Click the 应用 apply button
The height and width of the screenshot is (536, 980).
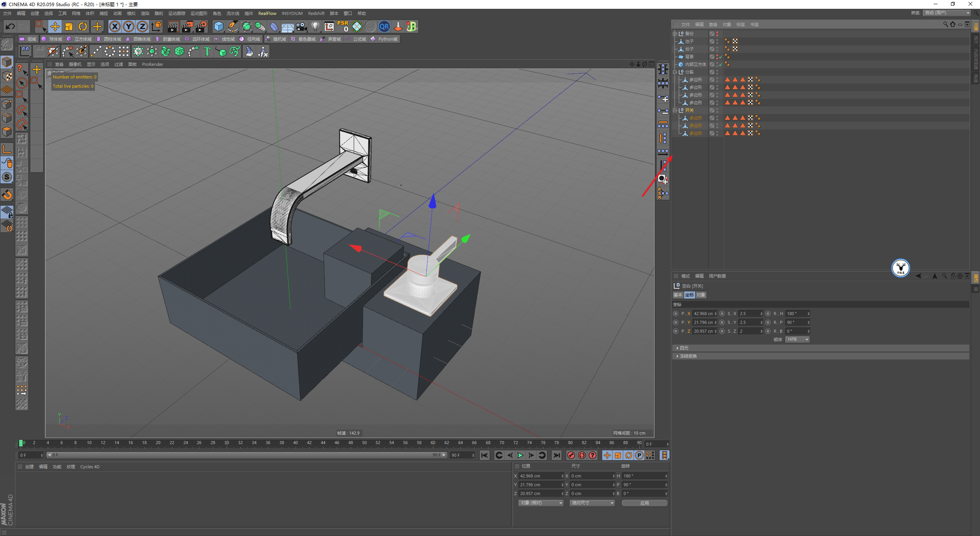(x=644, y=503)
